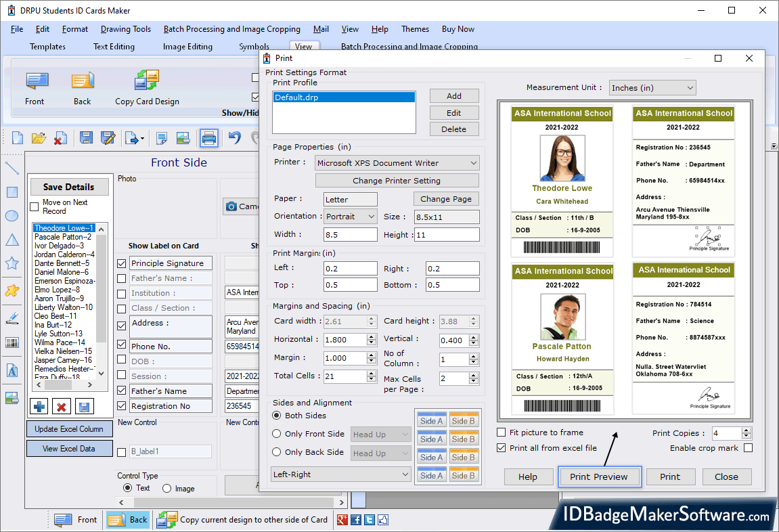
Task: Click the Copy Card Design ribbon icon
Action: [145, 85]
